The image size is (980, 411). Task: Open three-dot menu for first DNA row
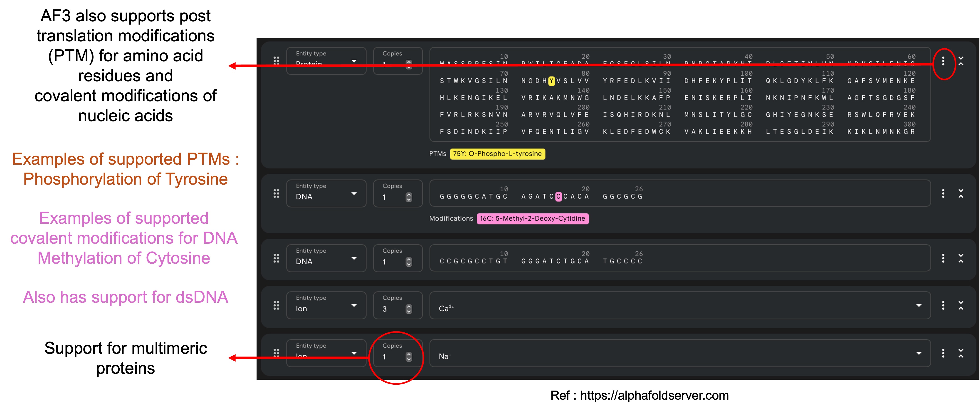click(x=943, y=194)
